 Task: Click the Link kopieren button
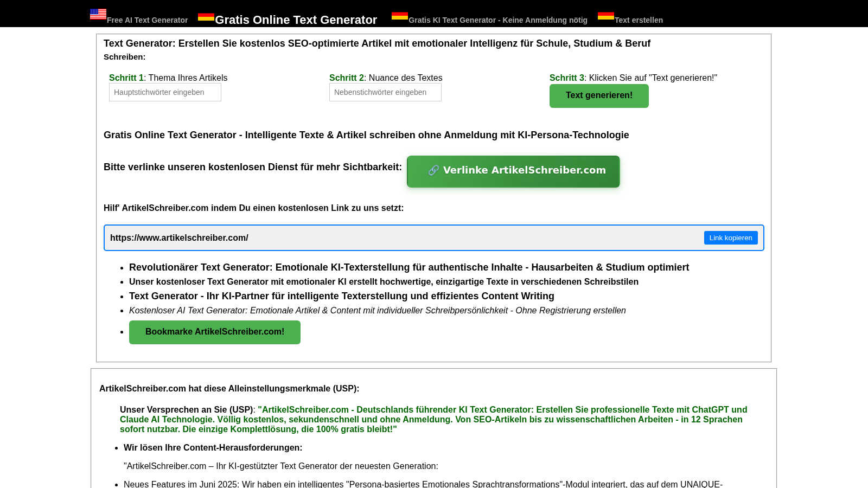[731, 237]
